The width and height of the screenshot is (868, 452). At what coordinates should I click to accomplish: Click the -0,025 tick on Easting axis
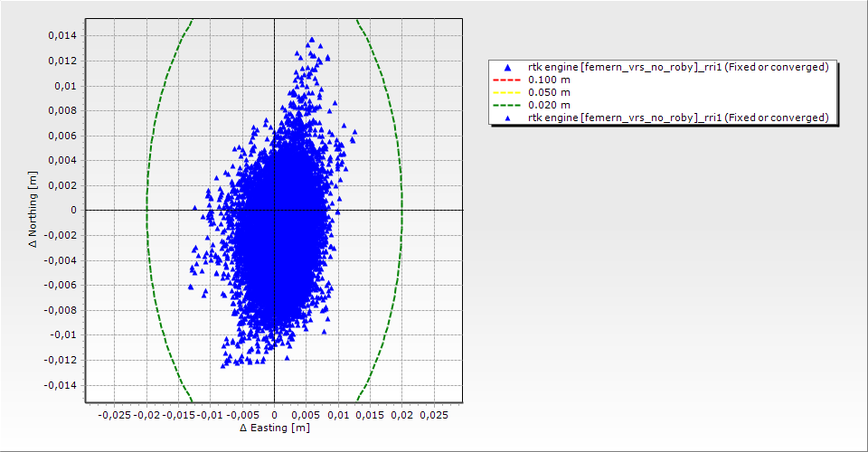114,415
